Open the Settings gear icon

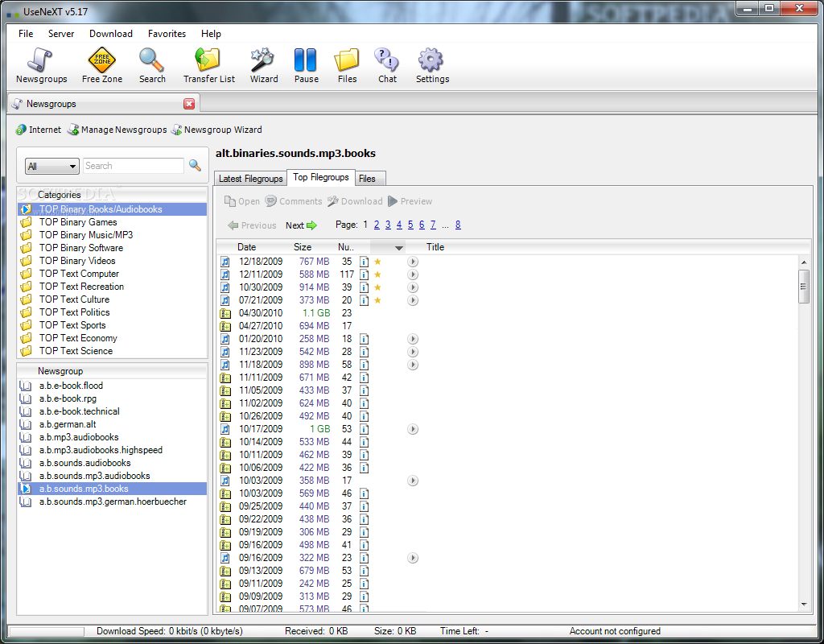(x=432, y=66)
